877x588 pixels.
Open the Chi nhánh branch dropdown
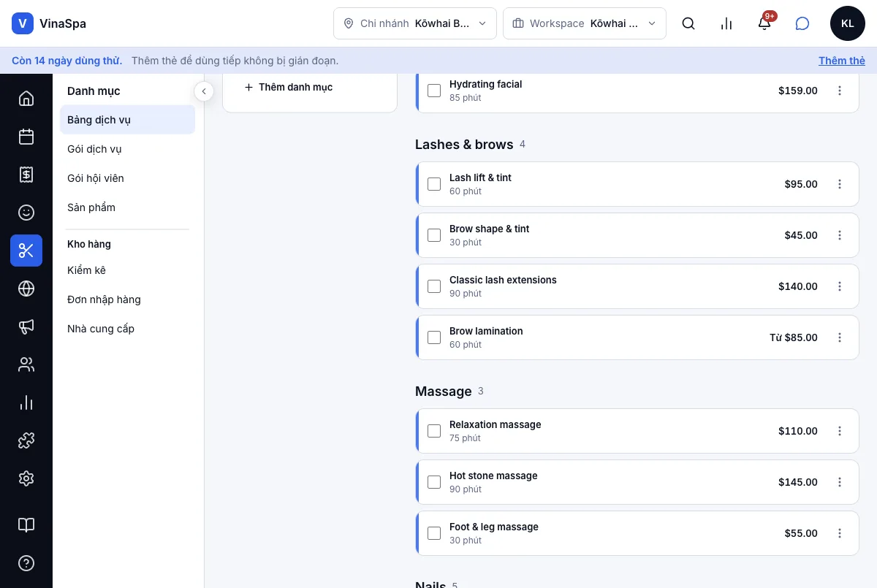coord(415,23)
